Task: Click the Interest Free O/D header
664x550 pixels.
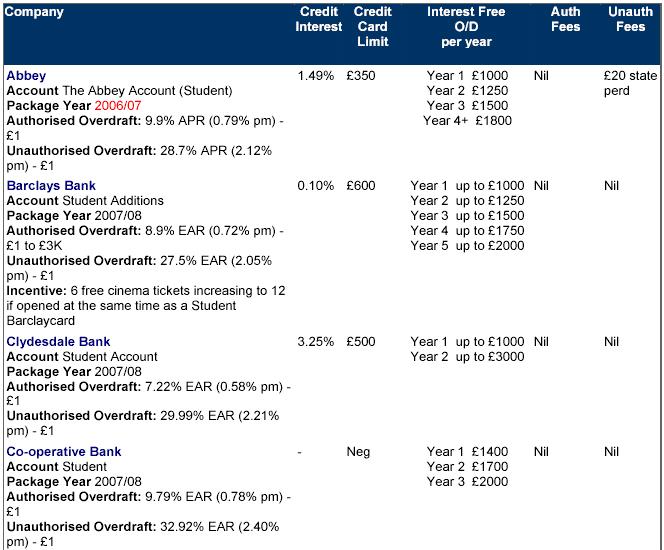Action: pos(466,27)
